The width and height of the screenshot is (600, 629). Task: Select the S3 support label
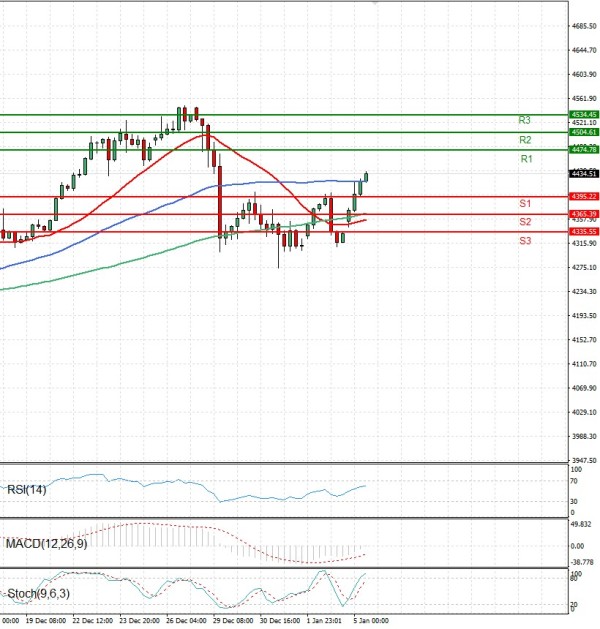pyautogui.click(x=524, y=241)
